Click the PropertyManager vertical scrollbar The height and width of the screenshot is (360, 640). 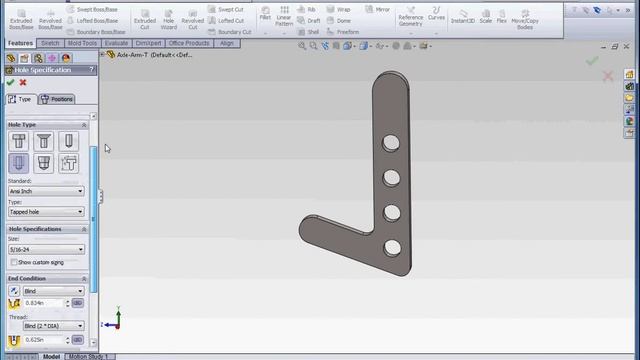tap(93, 220)
